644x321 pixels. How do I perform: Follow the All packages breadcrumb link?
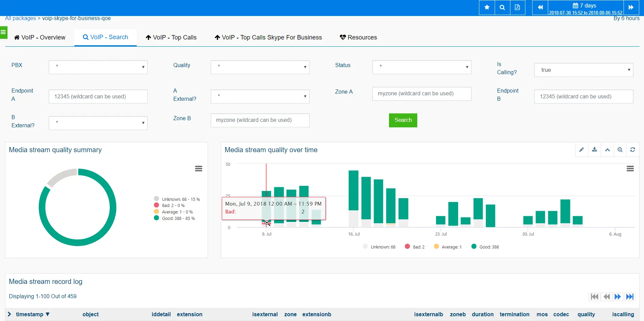[x=20, y=18]
